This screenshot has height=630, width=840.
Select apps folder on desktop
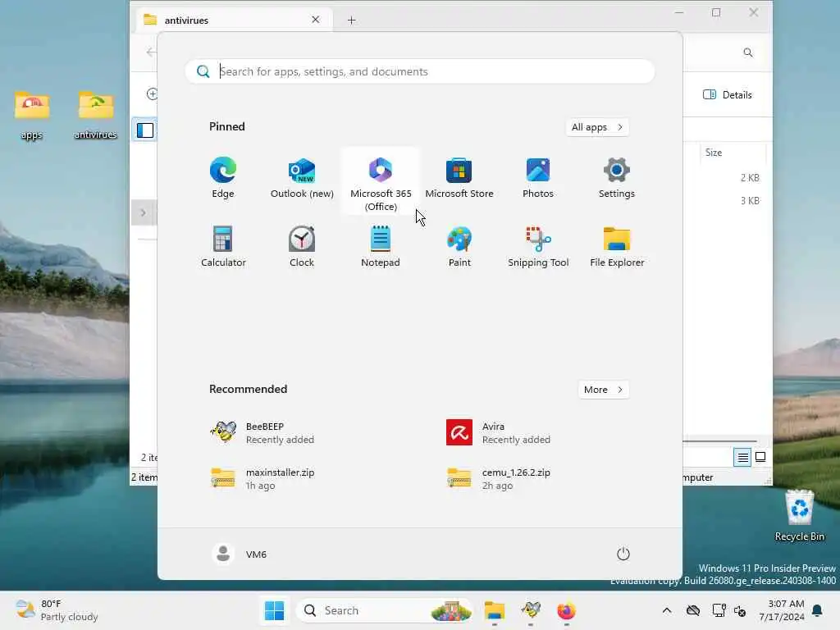click(32, 115)
